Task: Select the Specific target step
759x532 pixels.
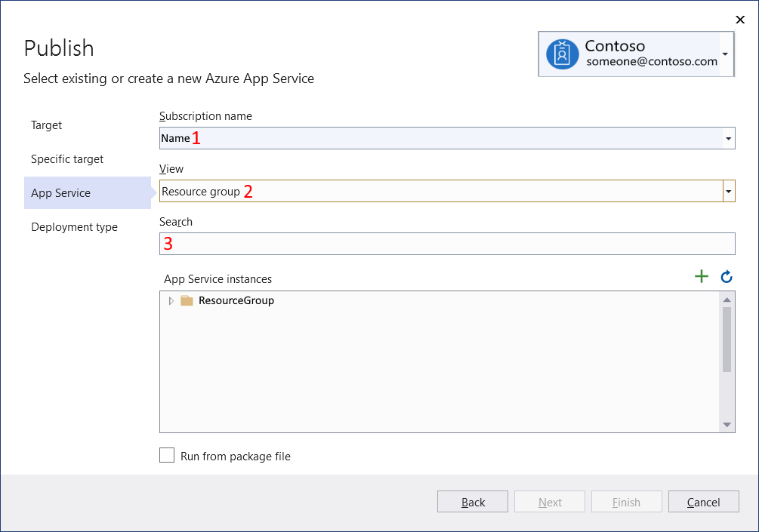Action: click(66, 159)
